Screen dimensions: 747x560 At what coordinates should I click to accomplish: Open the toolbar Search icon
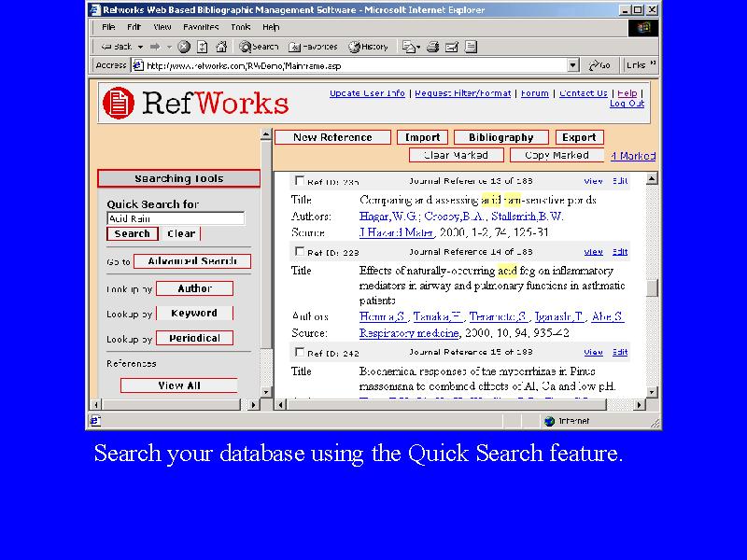pyautogui.click(x=259, y=47)
